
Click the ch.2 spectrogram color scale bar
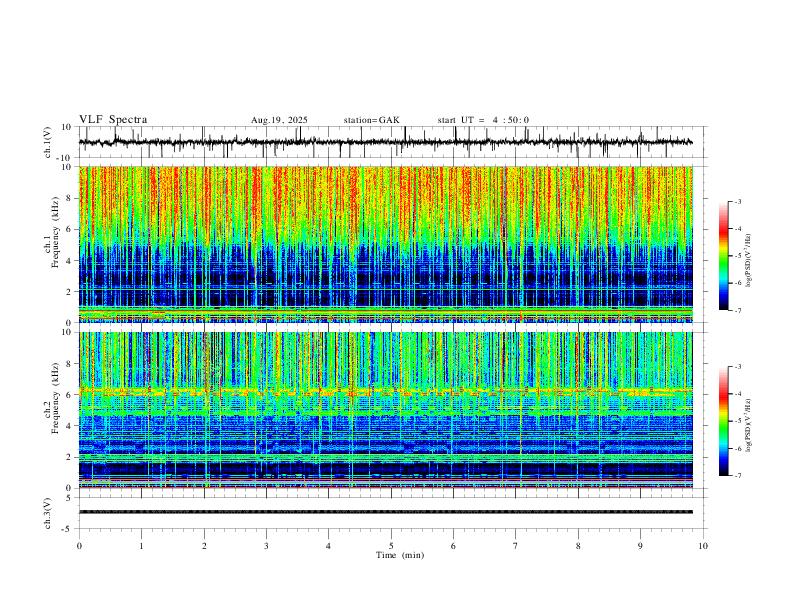724,421
